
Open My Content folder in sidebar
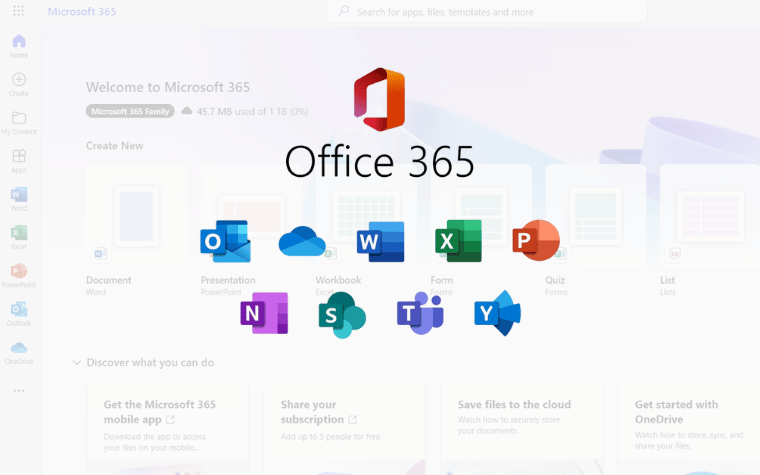[x=19, y=123]
